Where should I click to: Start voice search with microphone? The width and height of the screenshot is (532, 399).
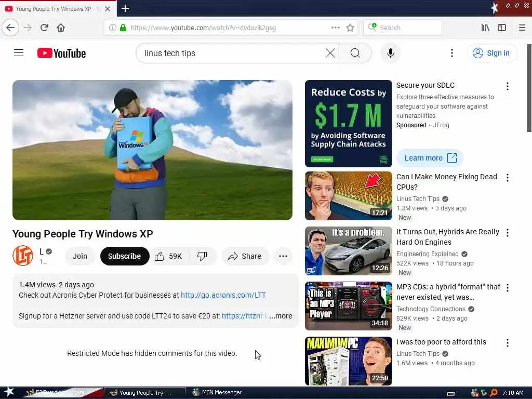tap(391, 53)
